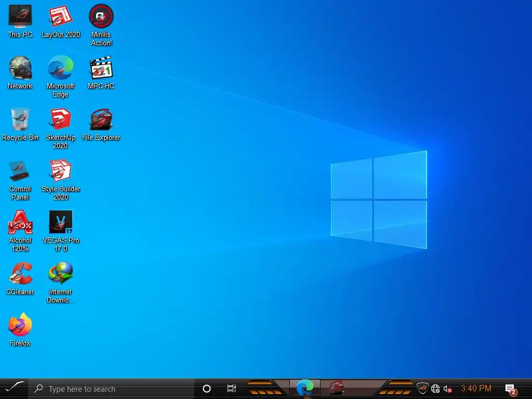This screenshot has height=399, width=532.
Task: Open Cortana from the taskbar circle
Action: point(207,389)
